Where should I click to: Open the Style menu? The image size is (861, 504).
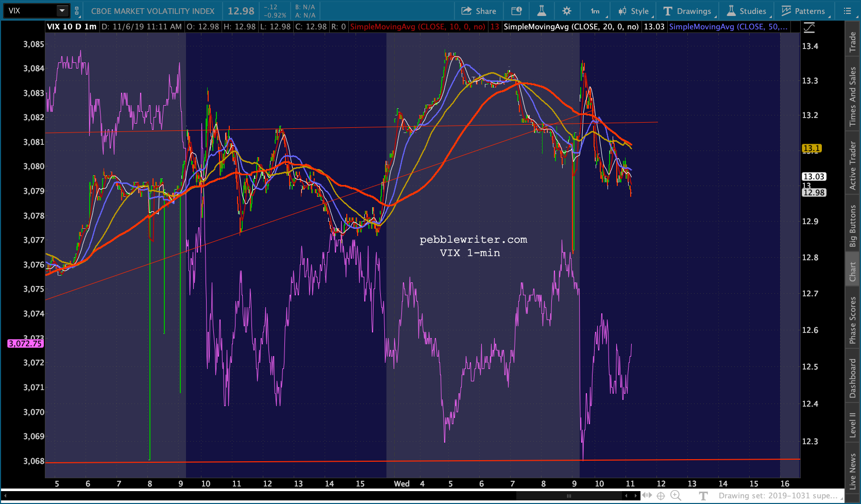pos(634,11)
